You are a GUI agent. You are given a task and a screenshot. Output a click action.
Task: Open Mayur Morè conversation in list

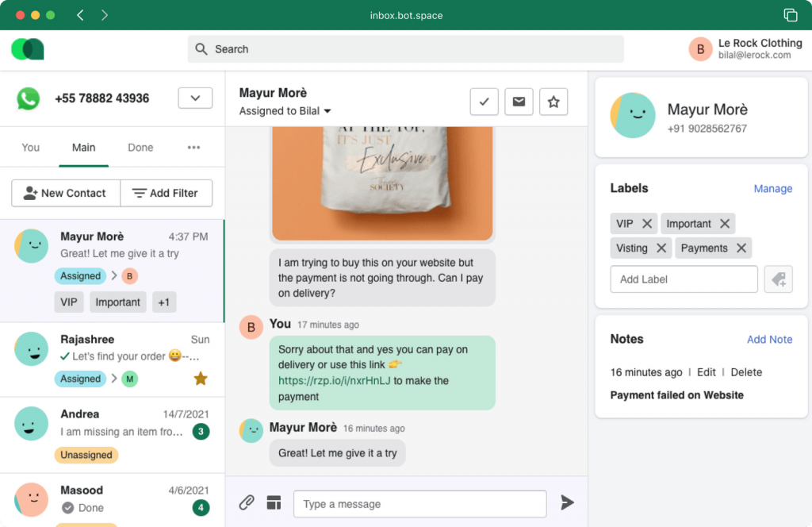point(112,271)
